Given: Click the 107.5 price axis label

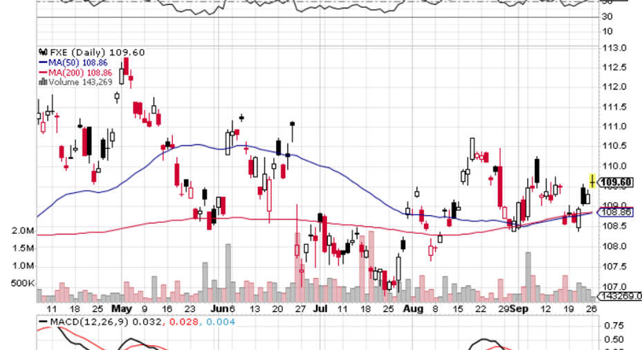Looking at the screenshot, I should pyautogui.click(x=615, y=267).
